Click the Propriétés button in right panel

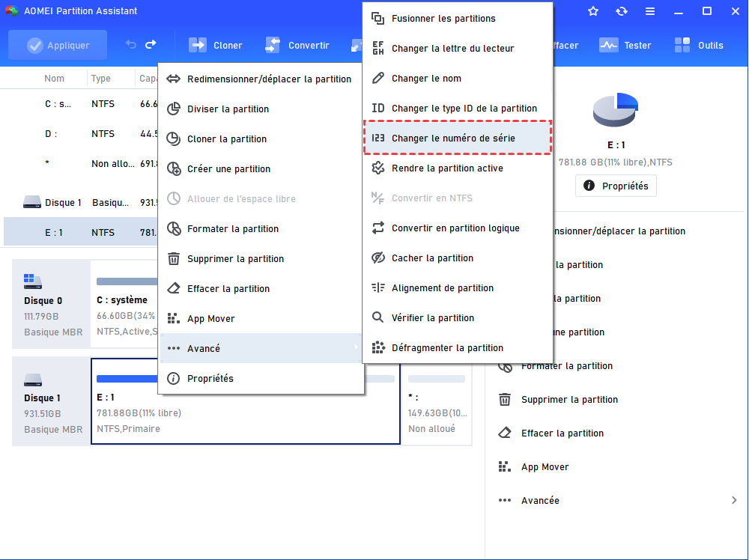pyautogui.click(x=616, y=186)
